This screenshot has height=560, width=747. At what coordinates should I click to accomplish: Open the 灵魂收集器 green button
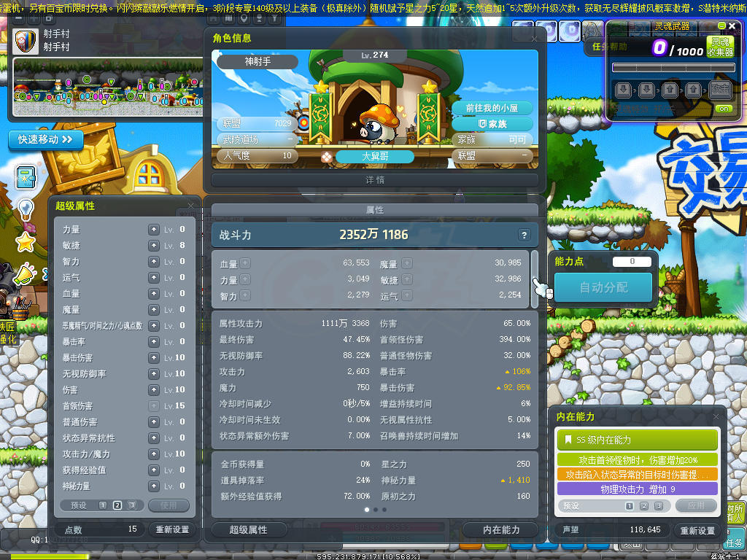point(720,47)
